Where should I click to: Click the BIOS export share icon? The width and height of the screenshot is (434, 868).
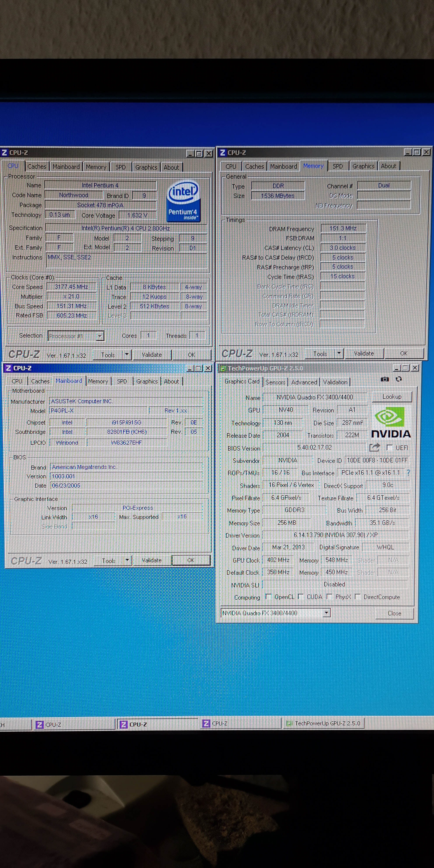[374, 448]
